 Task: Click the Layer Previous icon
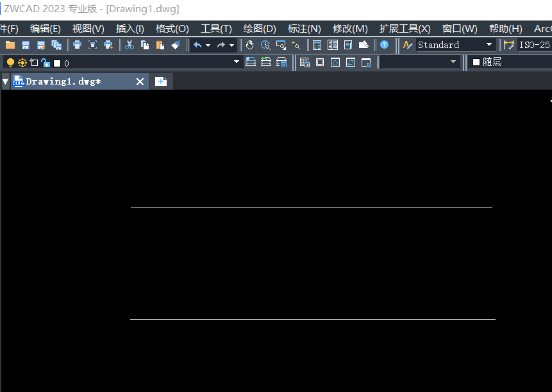pos(266,62)
